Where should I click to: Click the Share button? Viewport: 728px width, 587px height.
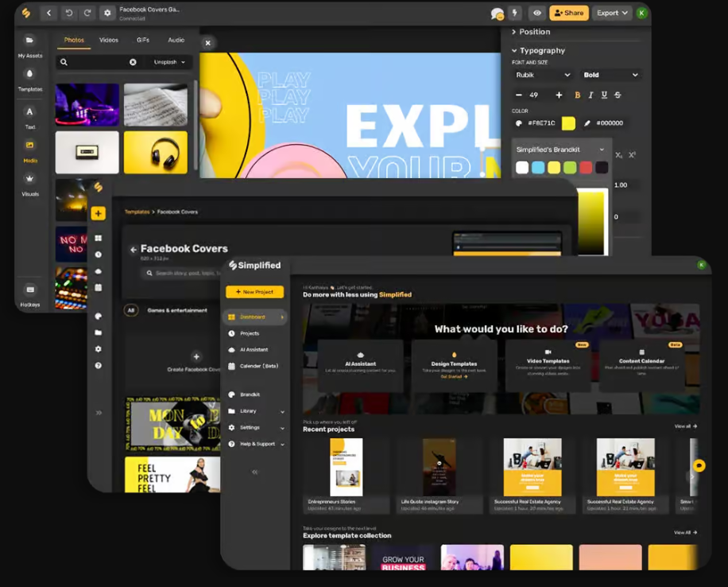[x=569, y=13]
